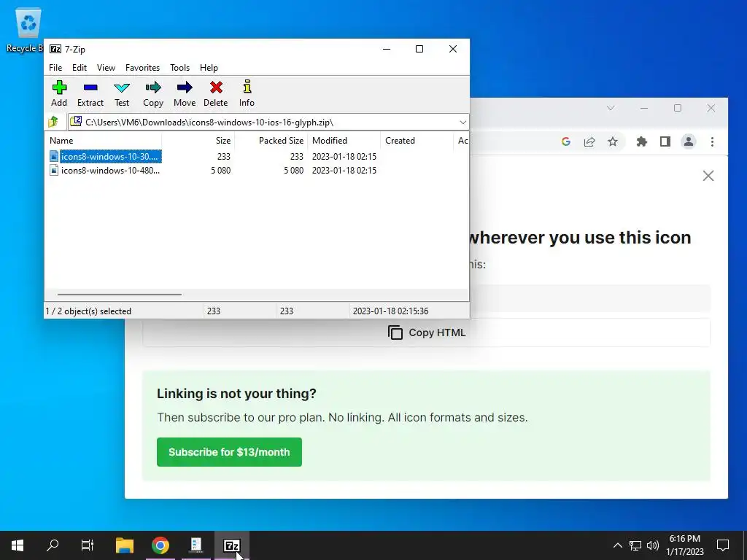This screenshot has width=747, height=560.
Task: Click the 7-Zip archive path field
Action: [x=268, y=122]
